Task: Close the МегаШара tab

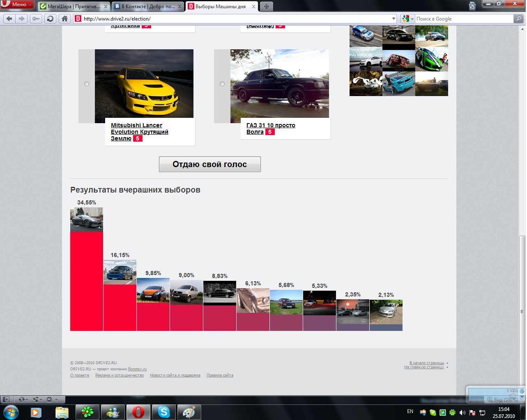Action: pos(106,7)
